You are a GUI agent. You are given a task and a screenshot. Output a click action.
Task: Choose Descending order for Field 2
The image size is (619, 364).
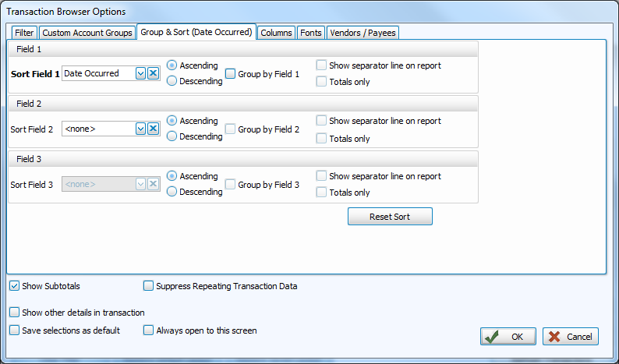click(172, 136)
